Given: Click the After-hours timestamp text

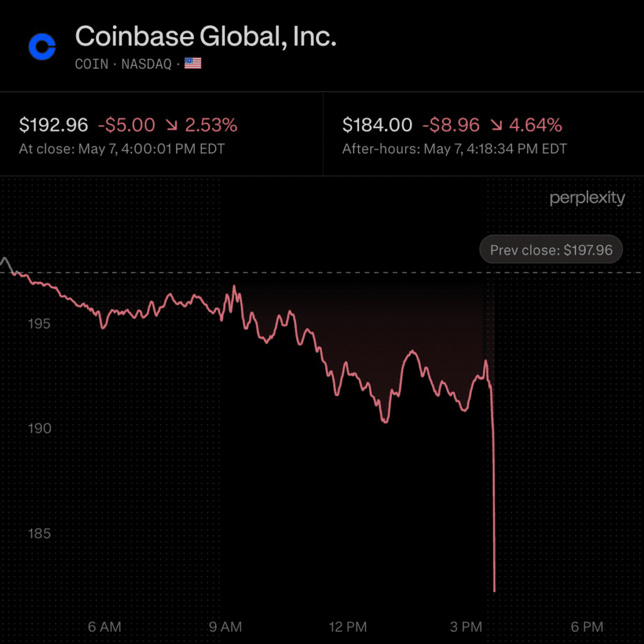Looking at the screenshot, I should [454, 148].
